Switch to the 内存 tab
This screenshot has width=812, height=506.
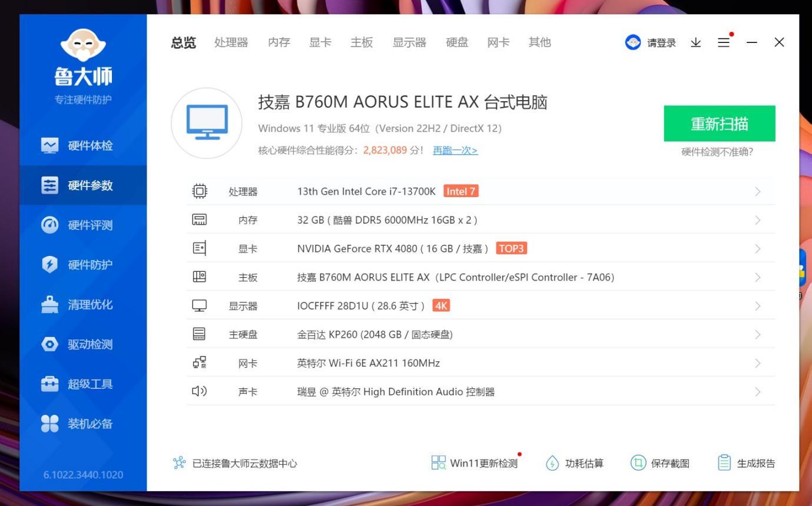click(279, 42)
